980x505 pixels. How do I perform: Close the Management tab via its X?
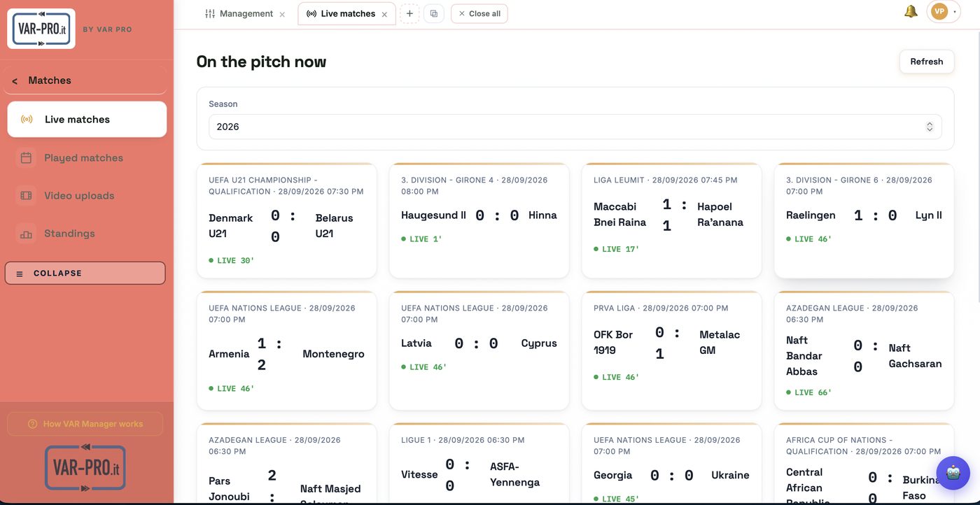(282, 14)
